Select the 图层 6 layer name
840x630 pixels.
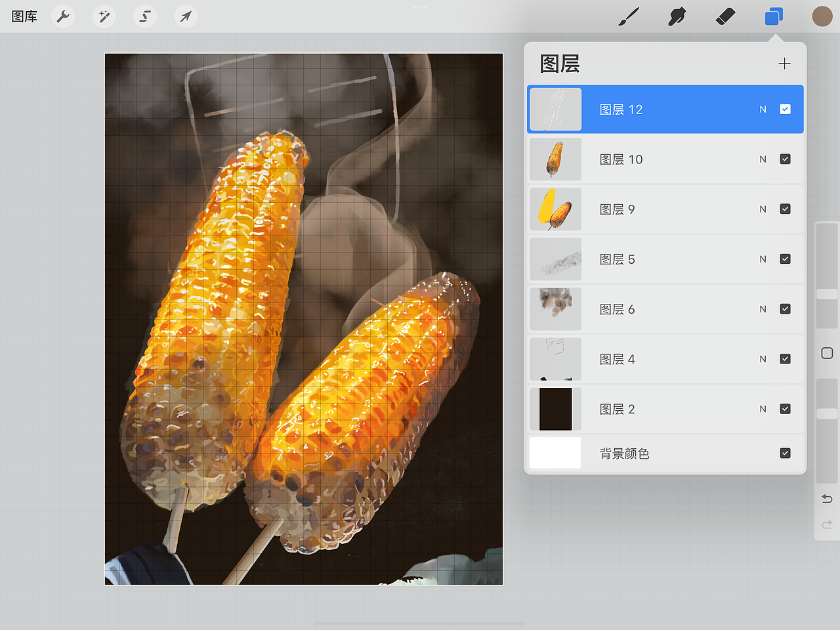coord(617,309)
